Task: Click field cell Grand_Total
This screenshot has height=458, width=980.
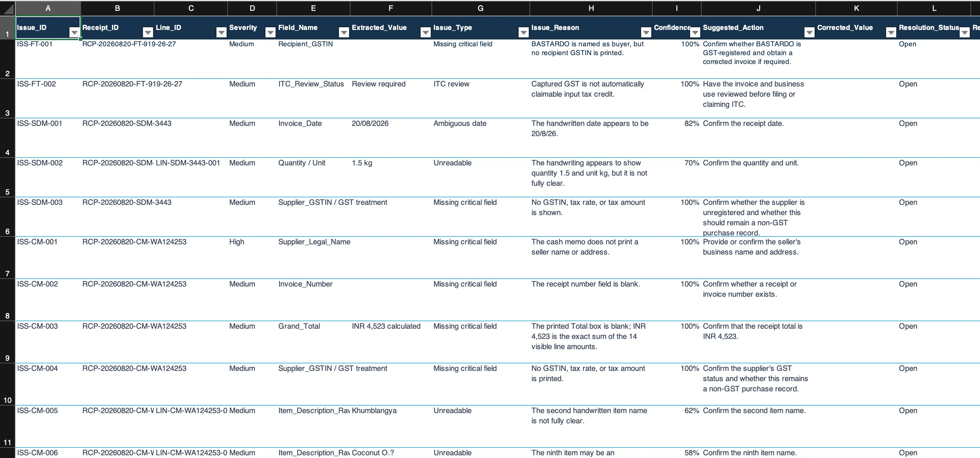Action: click(x=313, y=342)
